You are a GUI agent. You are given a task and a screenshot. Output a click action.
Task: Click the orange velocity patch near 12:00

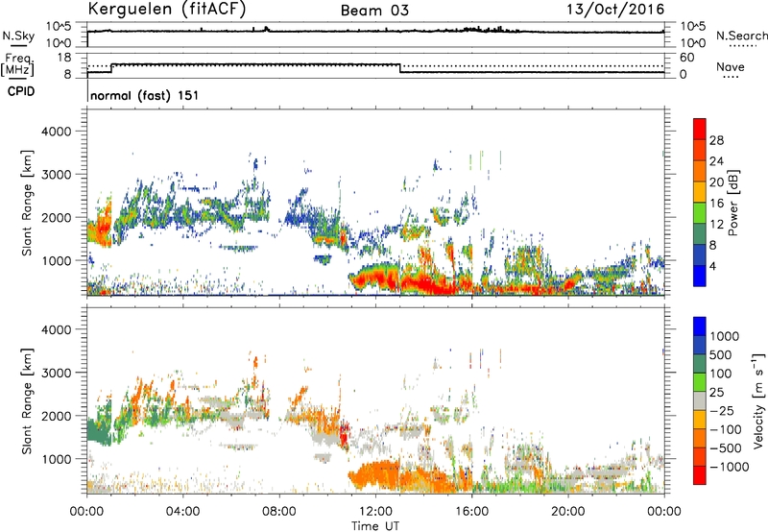coord(377,472)
